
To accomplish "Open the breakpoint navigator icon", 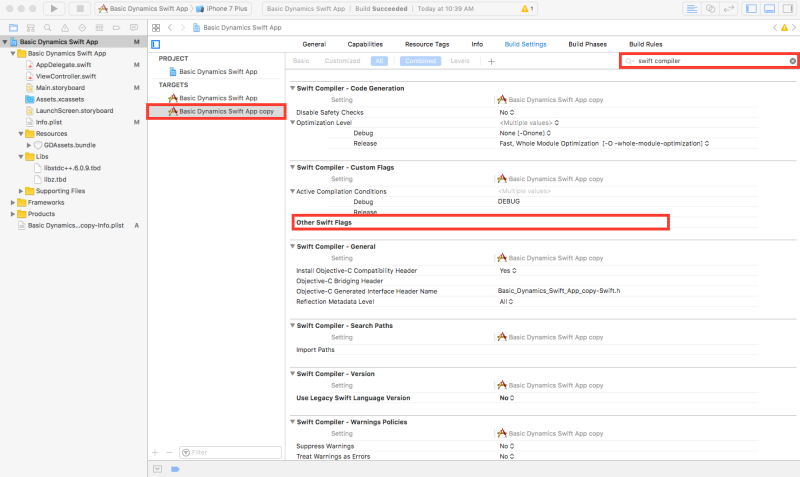I will [x=116, y=28].
